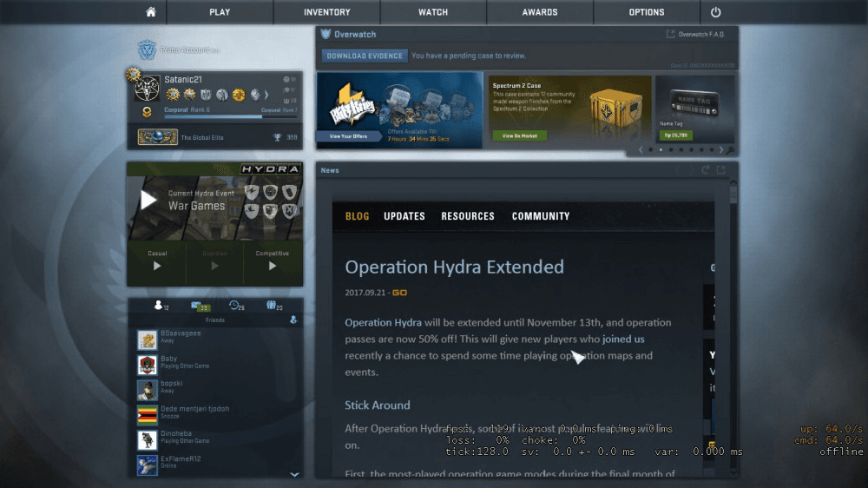Select the first store page dot
This screenshot has width=868, height=488.
point(650,150)
